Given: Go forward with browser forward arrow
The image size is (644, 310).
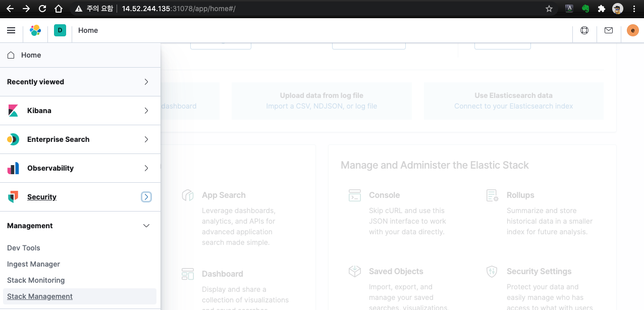Looking at the screenshot, I should coord(26,9).
